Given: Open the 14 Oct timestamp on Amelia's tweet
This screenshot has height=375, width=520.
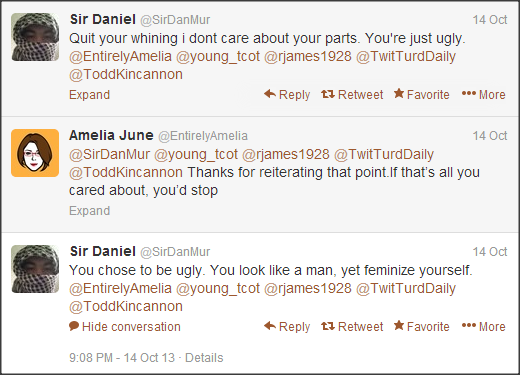Looking at the screenshot, I should [x=490, y=136].
